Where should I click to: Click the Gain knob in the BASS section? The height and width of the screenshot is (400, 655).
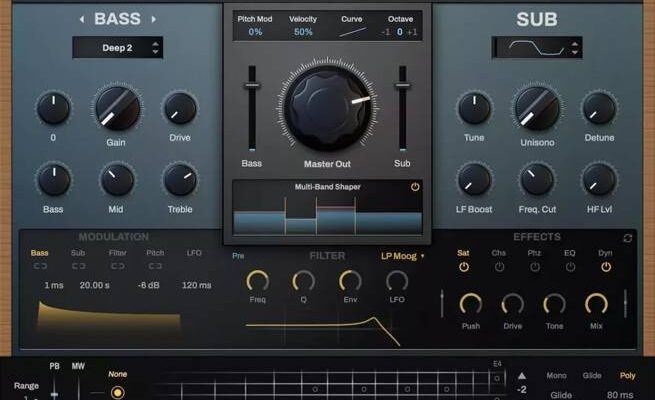(x=117, y=107)
